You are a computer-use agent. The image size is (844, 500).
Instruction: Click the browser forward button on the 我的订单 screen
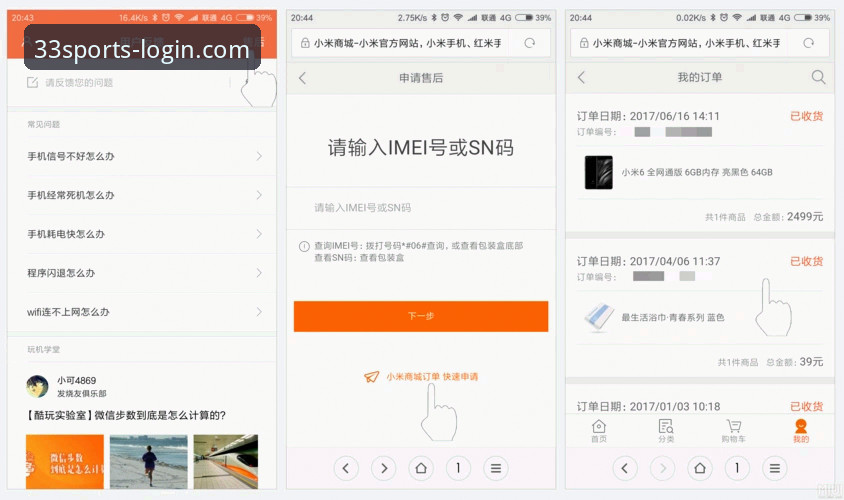(663, 468)
